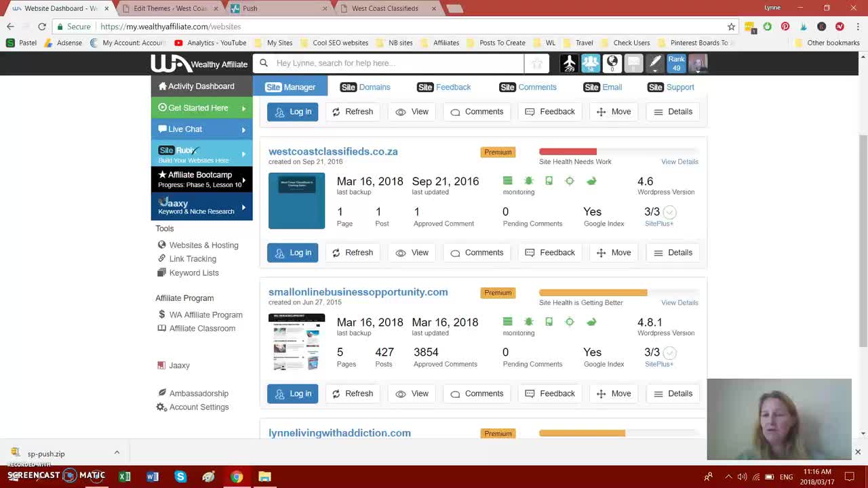Log in to westcoastclassifieds.co.za
Image resolution: width=868 pixels, height=488 pixels.
[292, 252]
